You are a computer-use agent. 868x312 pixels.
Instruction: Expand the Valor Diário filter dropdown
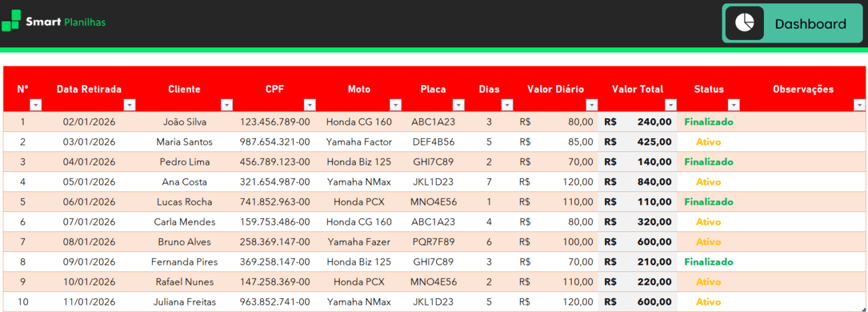coord(592,105)
